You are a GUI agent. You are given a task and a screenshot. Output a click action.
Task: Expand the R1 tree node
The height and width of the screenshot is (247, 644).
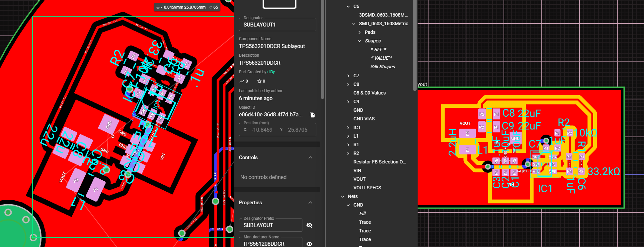click(x=348, y=145)
